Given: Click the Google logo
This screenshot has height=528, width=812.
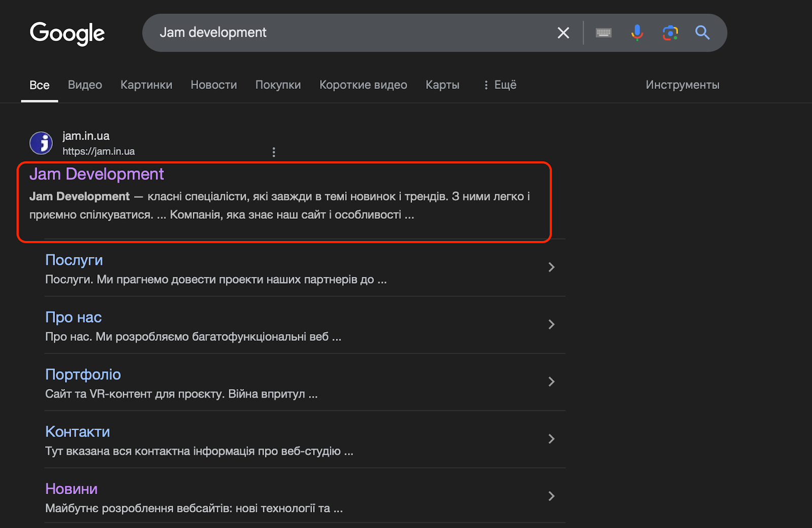Looking at the screenshot, I should pyautogui.click(x=67, y=33).
